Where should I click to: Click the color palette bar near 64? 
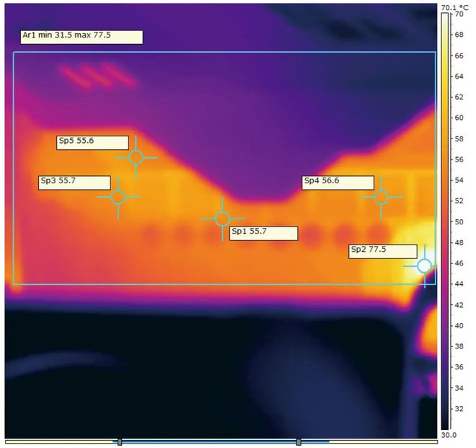(x=445, y=76)
